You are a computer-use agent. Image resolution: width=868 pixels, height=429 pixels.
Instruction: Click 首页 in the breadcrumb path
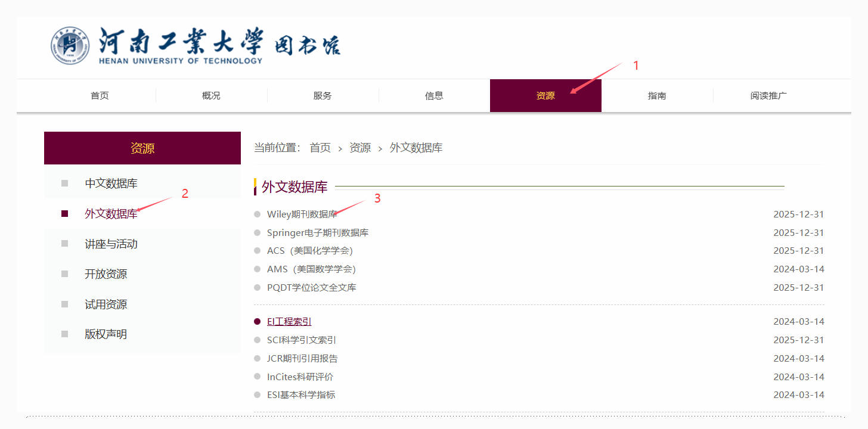click(x=320, y=148)
